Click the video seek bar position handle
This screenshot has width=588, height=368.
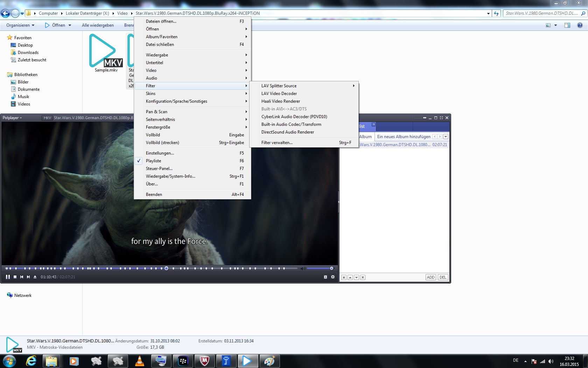coord(167,268)
